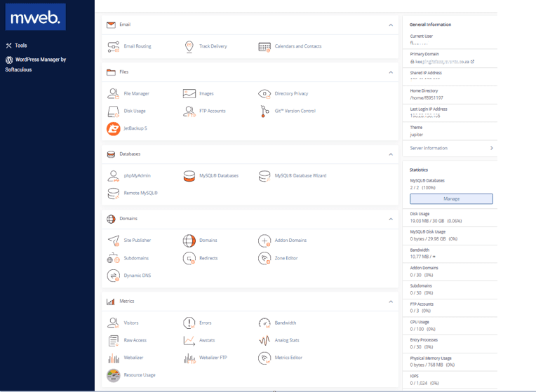This screenshot has width=536, height=392.
Task: Open the Errors icon
Action: coord(189,323)
